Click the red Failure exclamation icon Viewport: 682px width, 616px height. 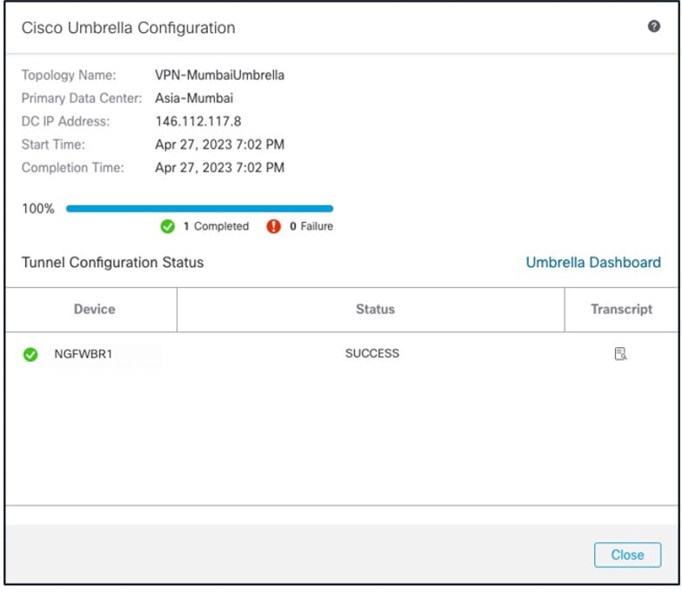pos(273,226)
